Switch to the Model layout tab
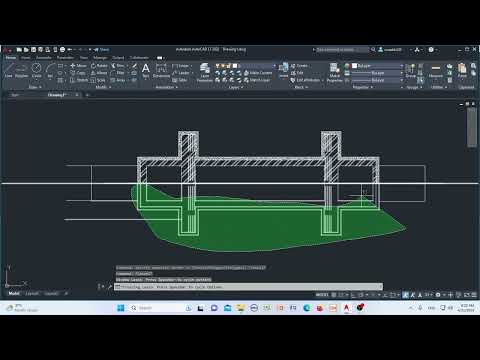480x360 pixels. (x=14, y=293)
